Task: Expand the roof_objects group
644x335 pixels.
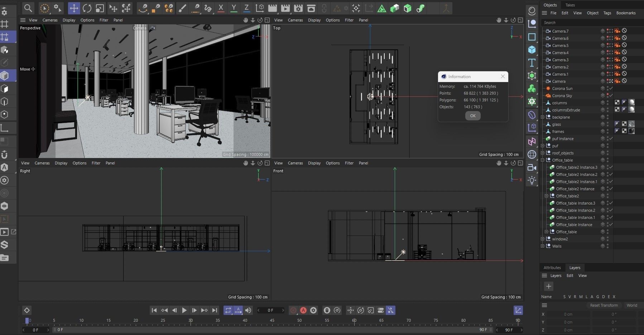Action: click(543, 153)
